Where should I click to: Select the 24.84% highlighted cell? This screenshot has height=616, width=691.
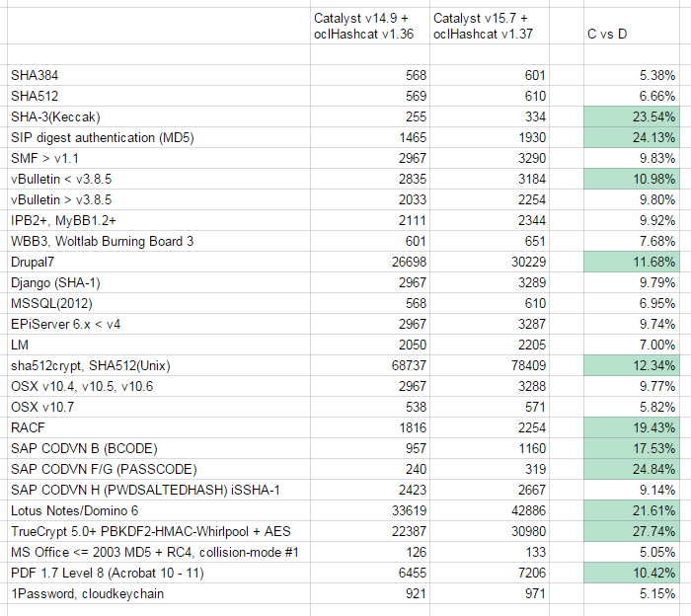point(632,469)
